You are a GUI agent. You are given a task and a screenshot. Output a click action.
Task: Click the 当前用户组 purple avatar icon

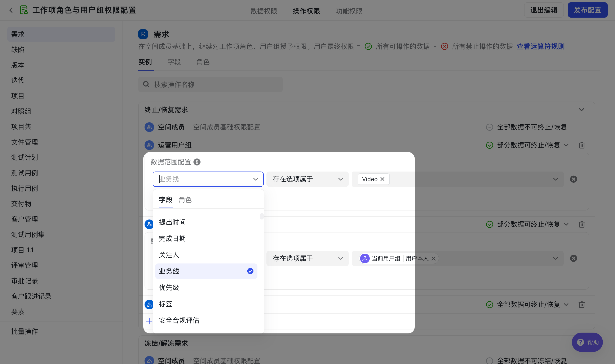coord(365,258)
